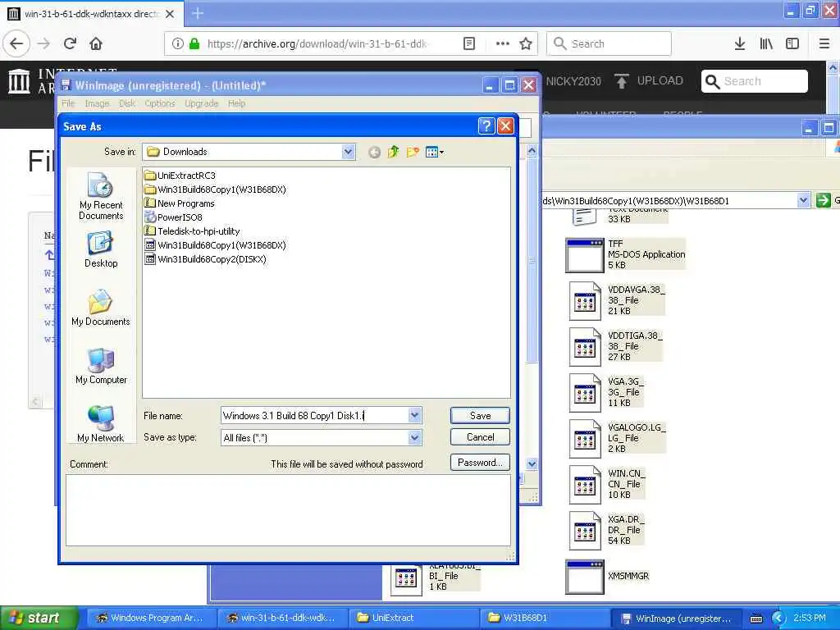This screenshot has height=630, width=840.
Task: Click inside the Comment text area
Action: [288, 510]
